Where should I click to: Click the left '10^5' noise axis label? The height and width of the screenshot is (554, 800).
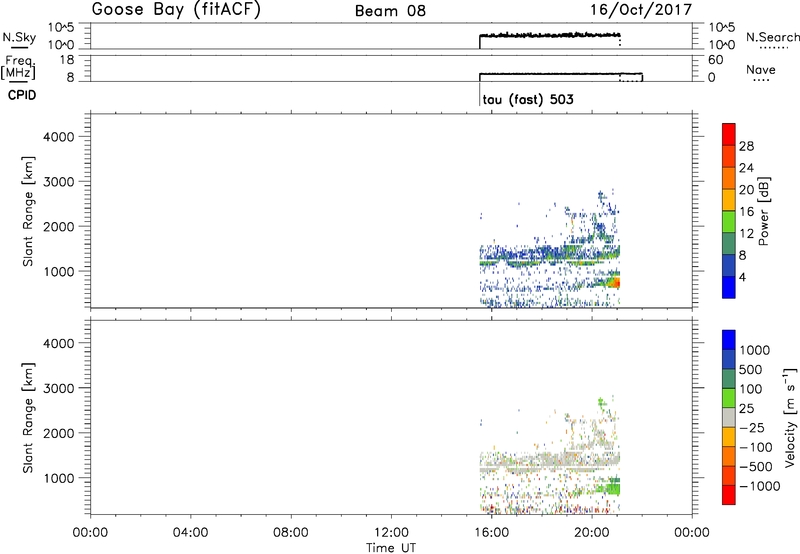[x=61, y=27]
